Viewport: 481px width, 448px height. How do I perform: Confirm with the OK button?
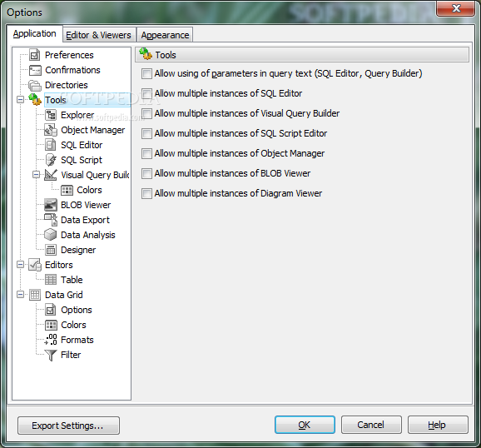point(305,425)
